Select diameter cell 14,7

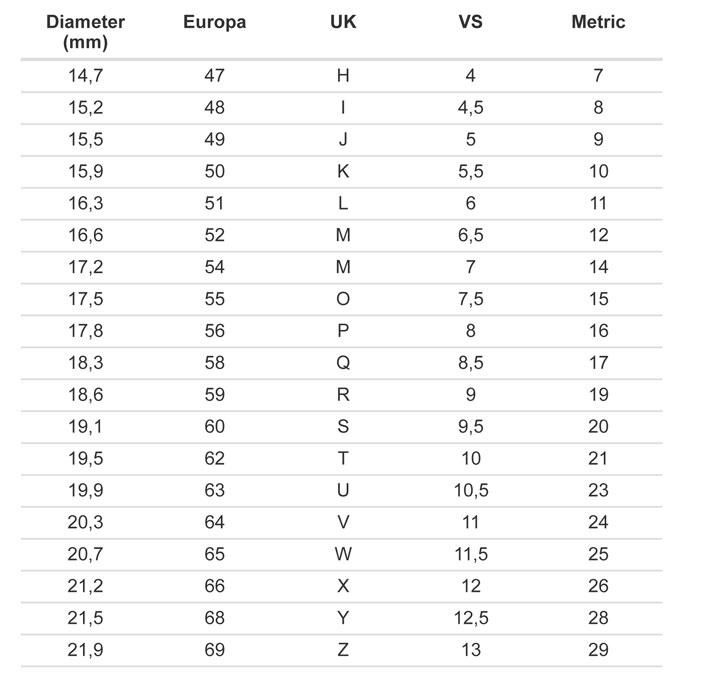pyautogui.click(x=85, y=76)
